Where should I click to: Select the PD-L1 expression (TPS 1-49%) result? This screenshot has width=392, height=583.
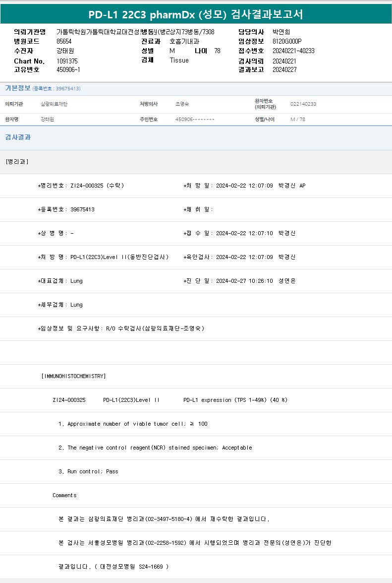tap(235, 400)
